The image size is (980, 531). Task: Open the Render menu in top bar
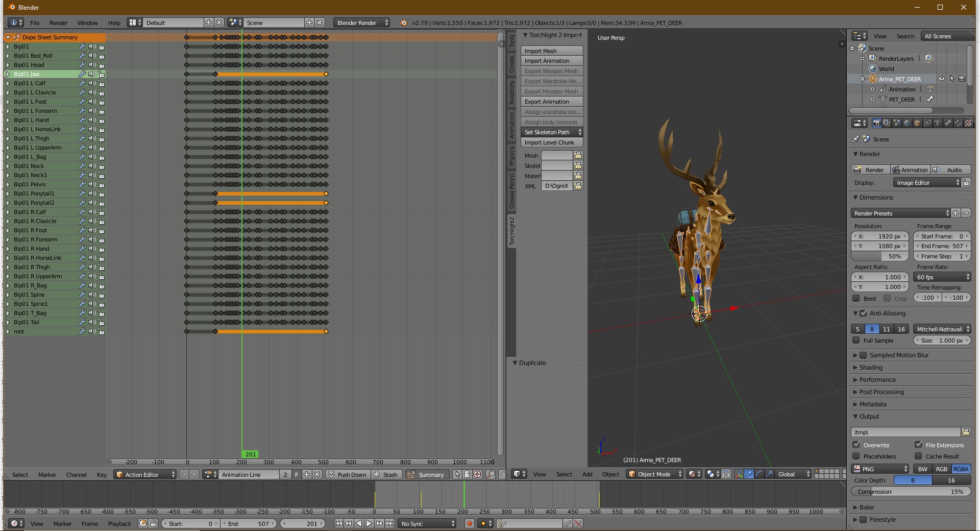click(x=58, y=23)
